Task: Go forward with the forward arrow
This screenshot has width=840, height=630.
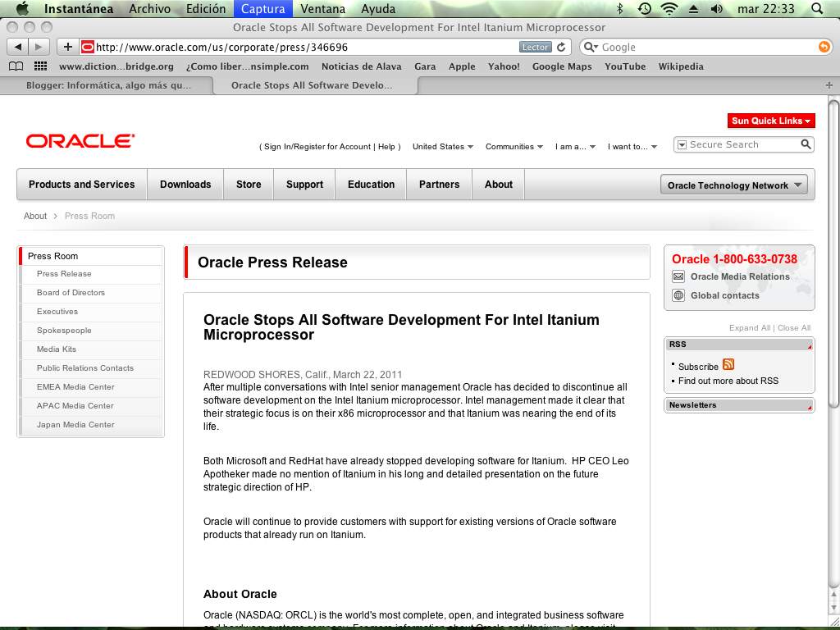Action: (x=38, y=47)
